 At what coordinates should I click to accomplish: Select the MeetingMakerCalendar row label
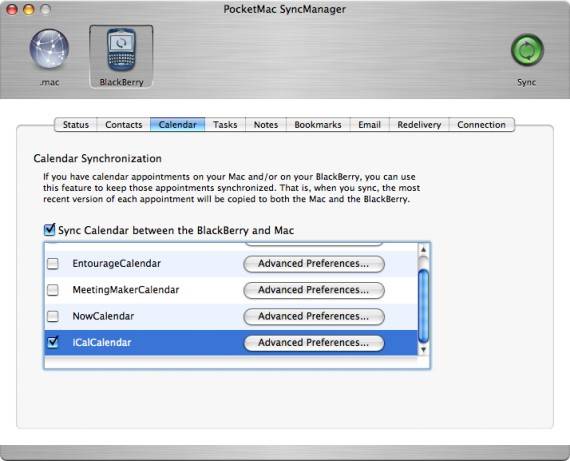126,290
